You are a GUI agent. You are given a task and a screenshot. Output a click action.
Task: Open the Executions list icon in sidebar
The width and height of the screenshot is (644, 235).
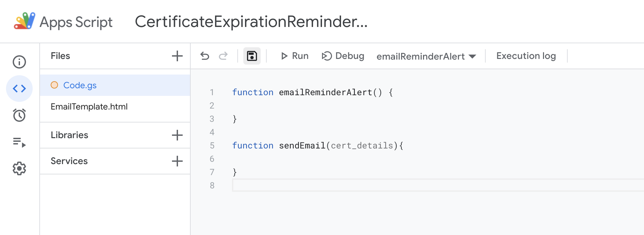tap(19, 142)
